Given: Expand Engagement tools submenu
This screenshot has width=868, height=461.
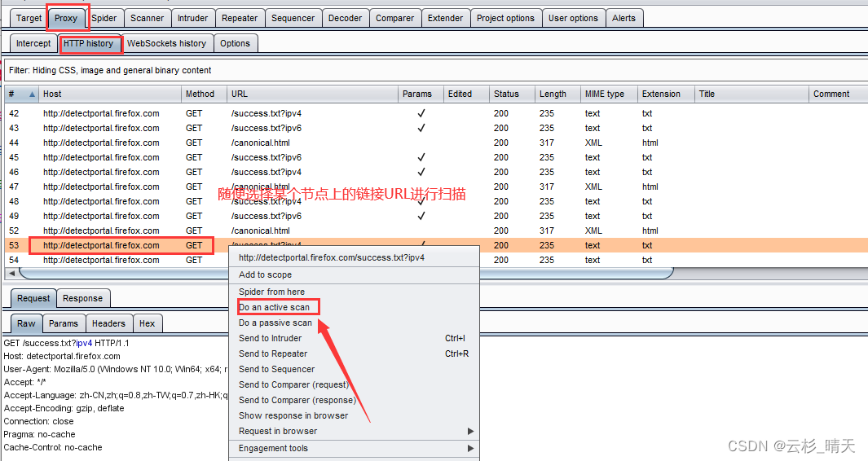Looking at the screenshot, I should click(x=355, y=448).
